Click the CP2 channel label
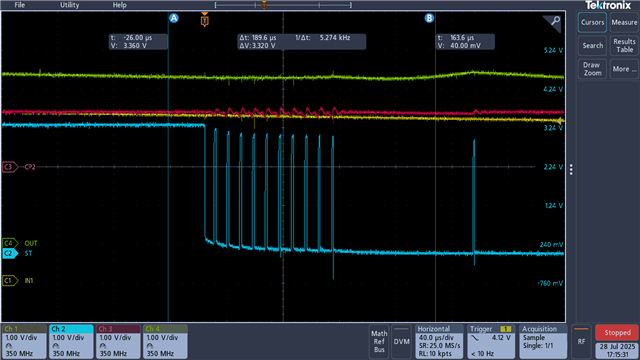 30,167
